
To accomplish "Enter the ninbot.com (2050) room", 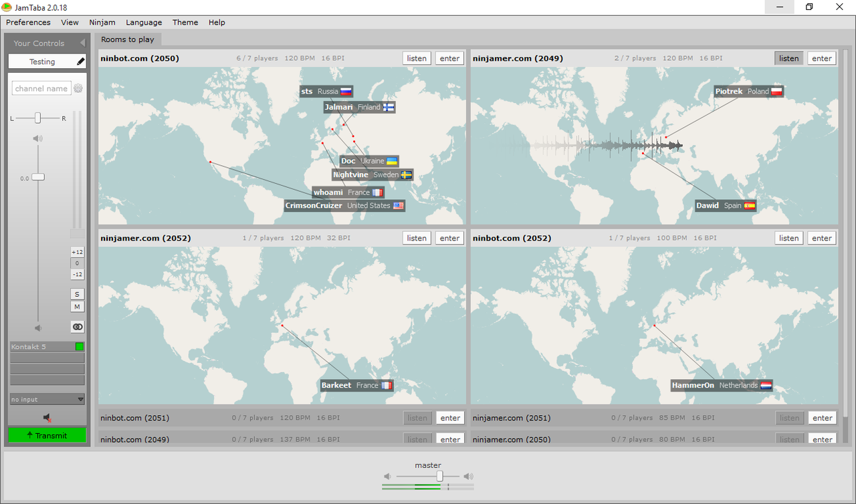I will [x=449, y=58].
